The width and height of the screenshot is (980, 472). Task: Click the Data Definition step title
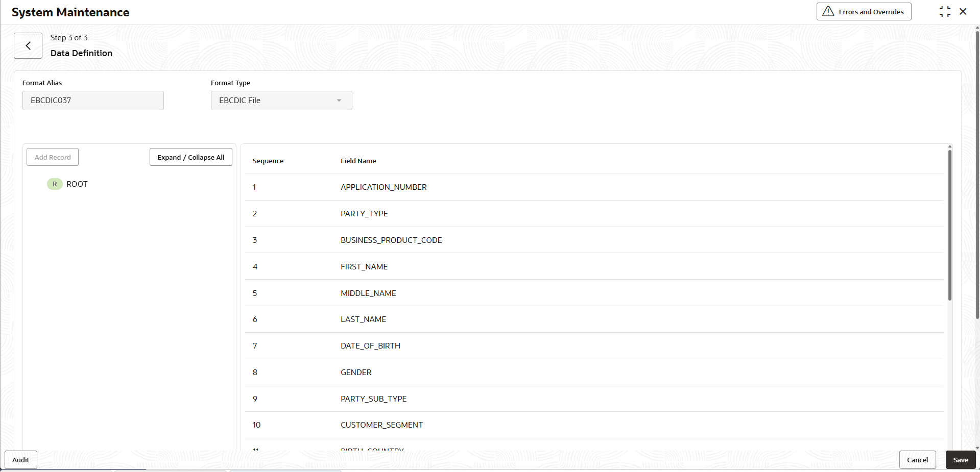point(81,53)
